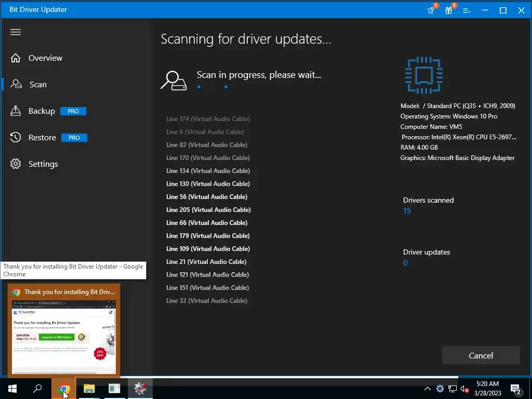The image size is (532, 399).
Task: Select Line 56 (Virtual Audio Cable)
Action: click(x=207, y=197)
